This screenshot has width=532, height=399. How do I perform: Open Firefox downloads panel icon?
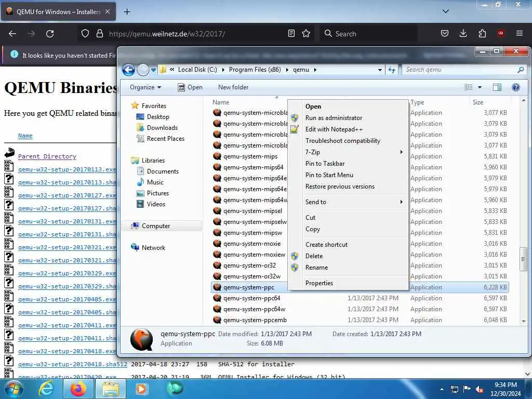click(463, 34)
